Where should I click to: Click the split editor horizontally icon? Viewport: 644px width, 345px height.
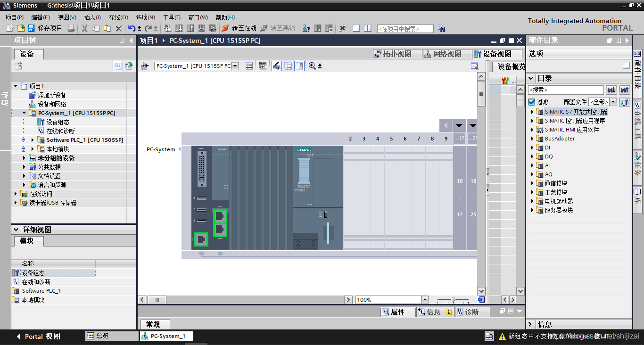tap(356, 28)
